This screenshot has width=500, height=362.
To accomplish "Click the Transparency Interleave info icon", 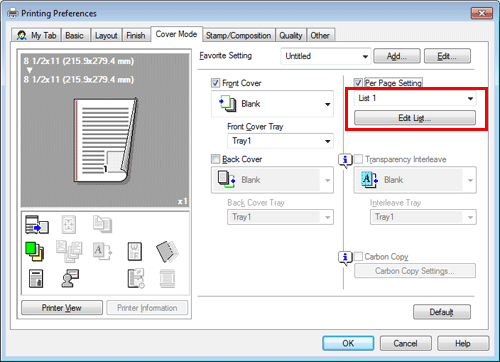I will click(345, 160).
